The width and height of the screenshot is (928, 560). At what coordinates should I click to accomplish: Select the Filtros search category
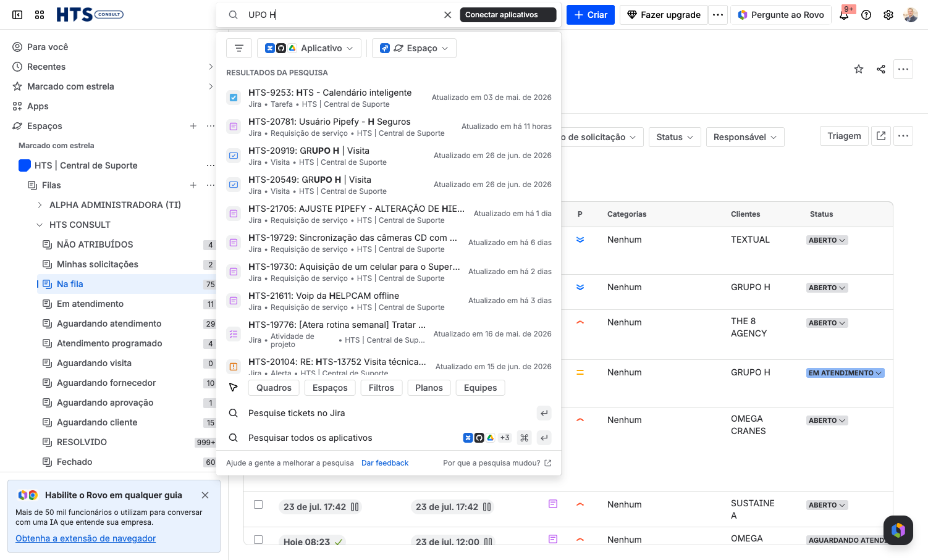381,388
